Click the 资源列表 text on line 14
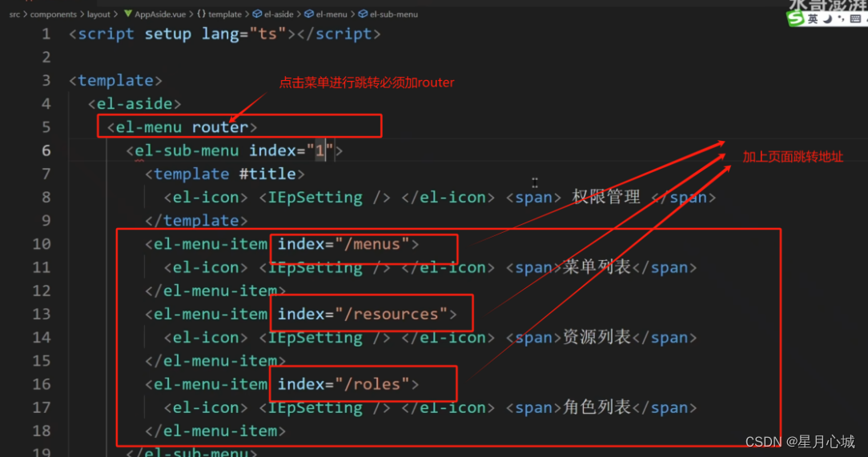The image size is (868, 457). coord(597,337)
